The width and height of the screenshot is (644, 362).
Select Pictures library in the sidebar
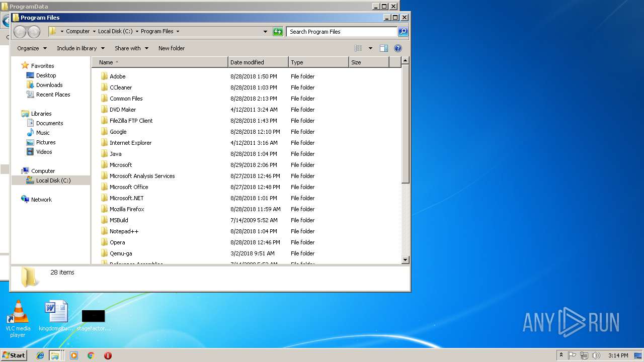pos(46,142)
